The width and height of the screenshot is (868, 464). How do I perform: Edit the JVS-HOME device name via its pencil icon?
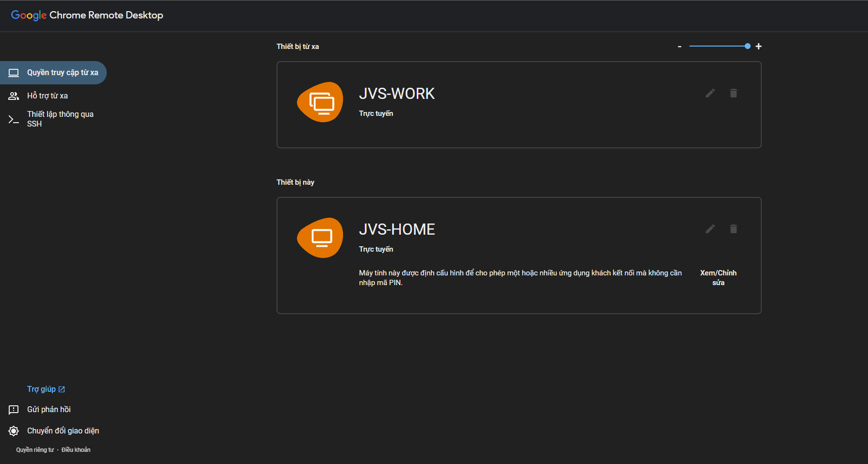click(x=710, y=229)
